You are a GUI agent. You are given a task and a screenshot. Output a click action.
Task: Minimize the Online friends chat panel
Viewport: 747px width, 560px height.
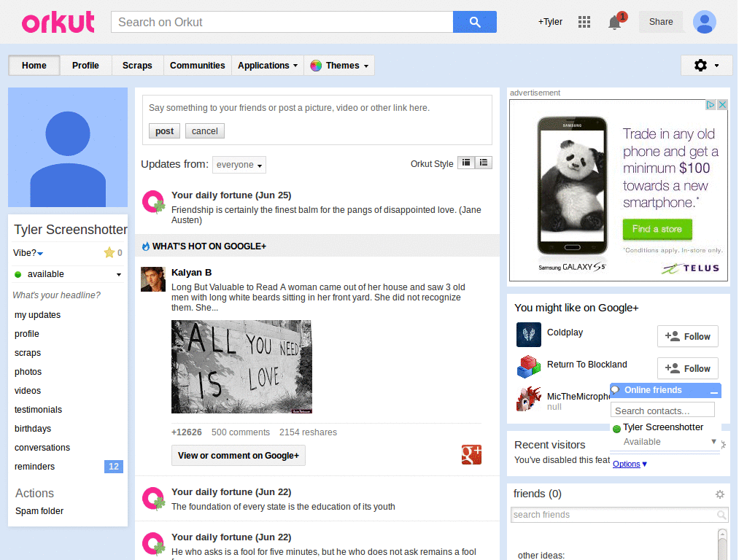[x=713, y=392]
